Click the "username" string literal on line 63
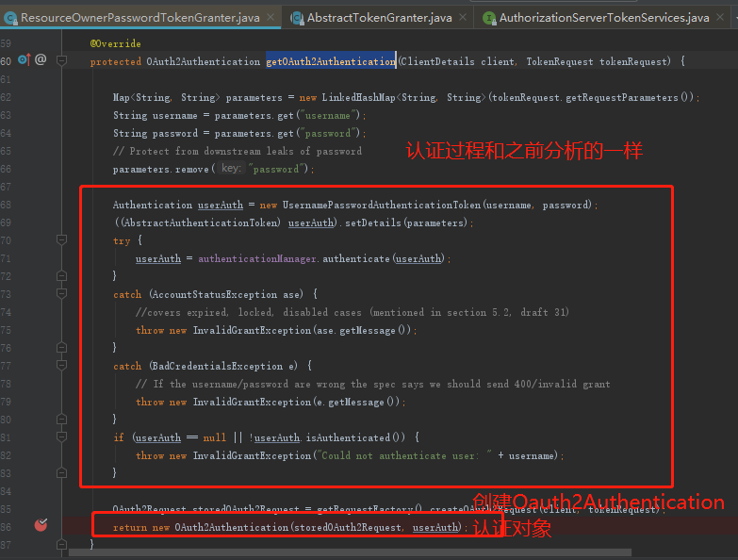738x560 pixels. click(x=328, y=115)
